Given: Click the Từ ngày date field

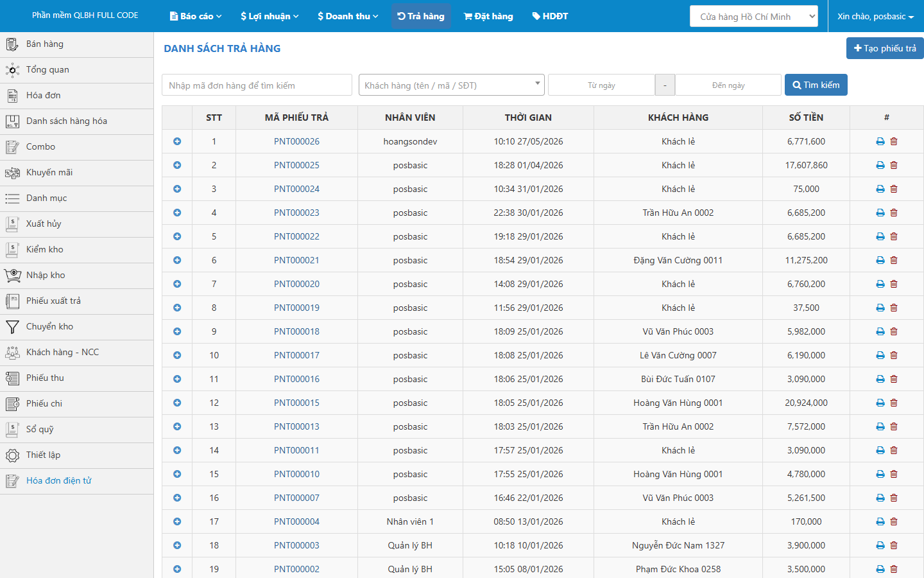Looking at the screenshot, I should click(x=601, y=85).
